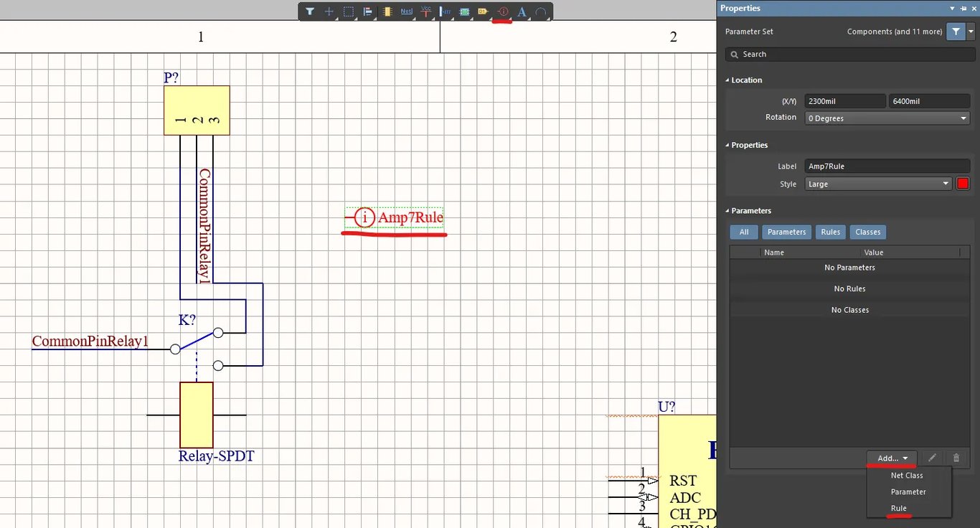
Task: Collapse the Parameters section
Action: click(x=727, y=211)
